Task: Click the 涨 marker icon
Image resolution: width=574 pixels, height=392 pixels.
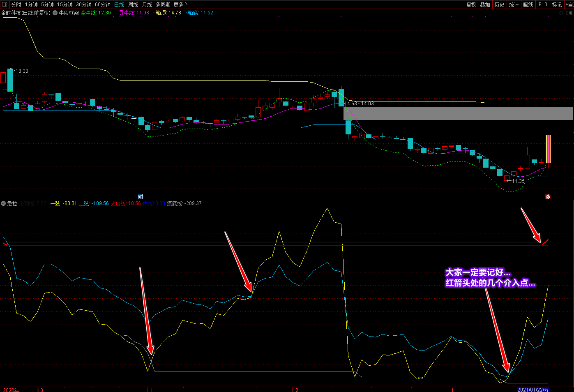Action: click(x=548, y=197)
